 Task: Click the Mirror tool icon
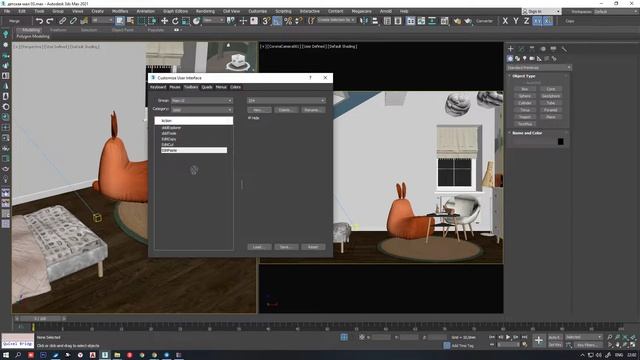(x=364, y=21)
